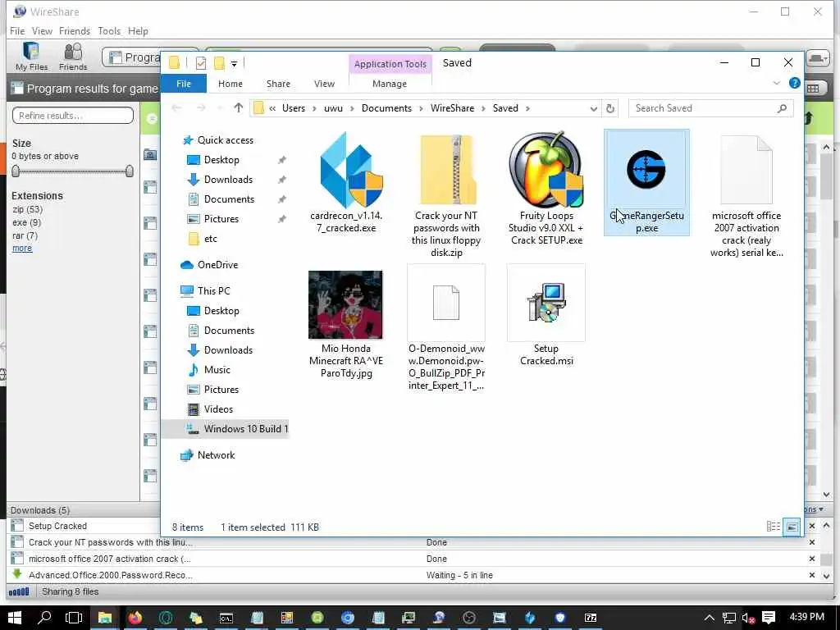
Task: Select O-Demonoid BullZip PDF file
Action: pyautogui.click(x=446, y=328)
